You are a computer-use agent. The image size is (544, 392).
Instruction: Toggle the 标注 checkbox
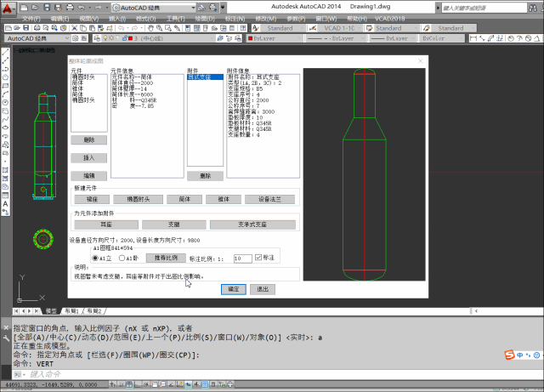pos(259,258)
